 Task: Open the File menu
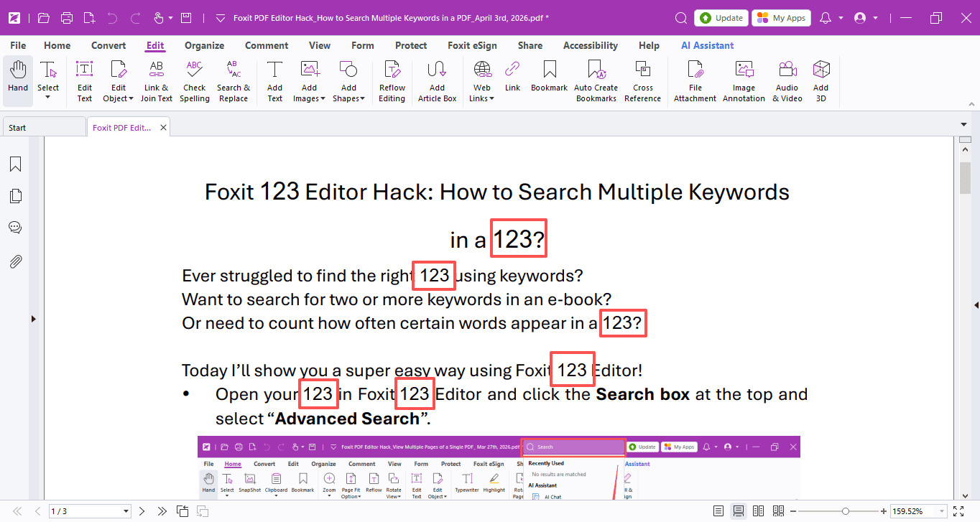pos(18,45)
